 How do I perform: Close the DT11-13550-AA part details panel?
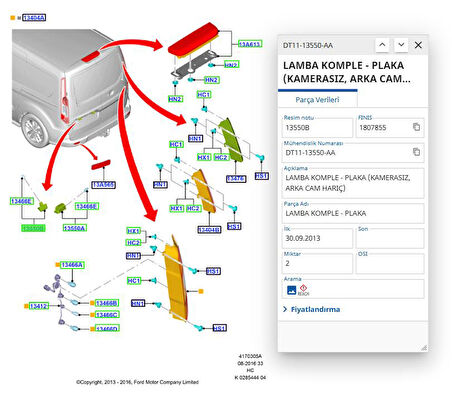click(418, 45)
